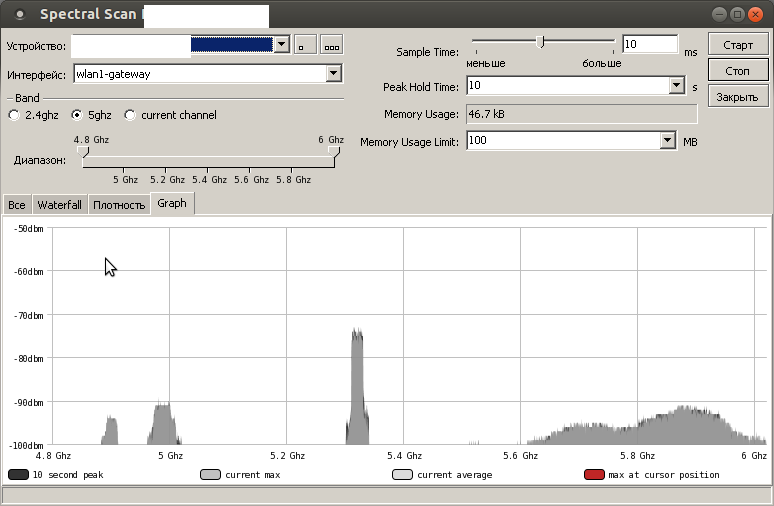Screen dimensions: 774x506
Task: Click the 'current average' legend swatch
Action: (x=402, y=474)
